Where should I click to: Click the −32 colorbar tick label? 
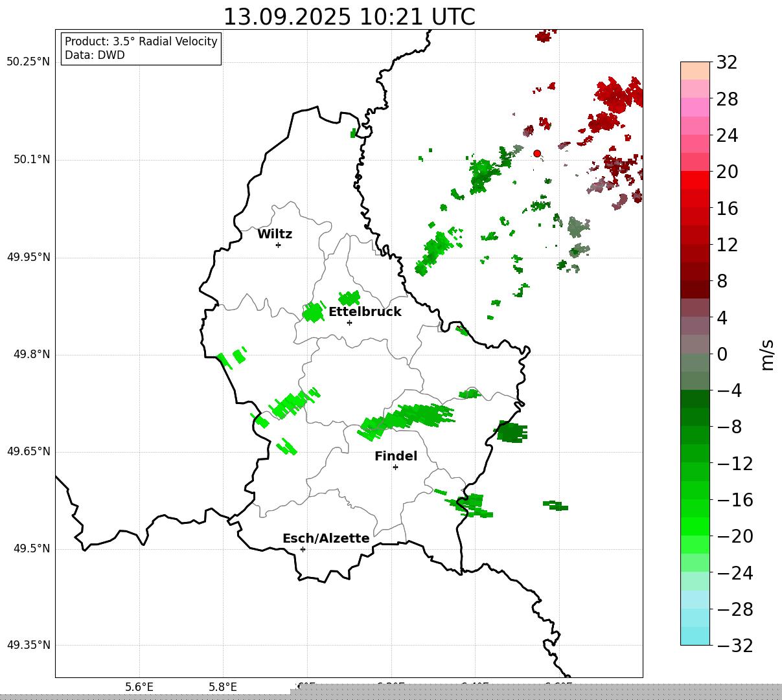coord(735,646)
